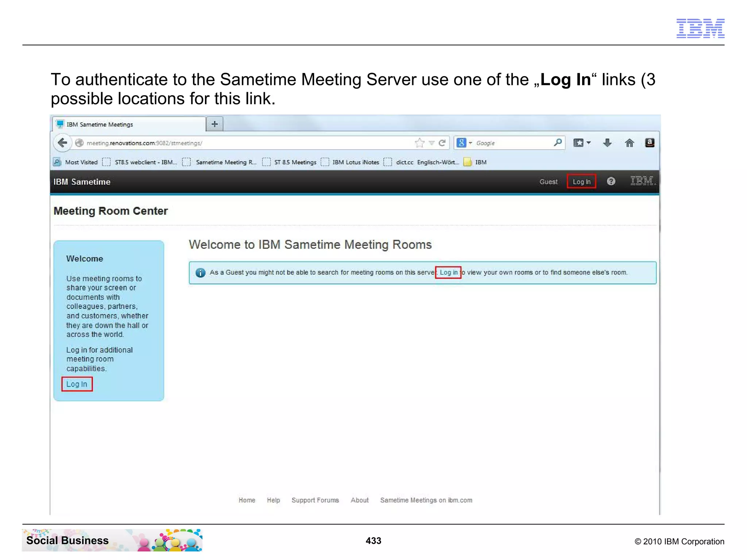
Task: Open dict.cc Englisch-Wört... bookmark
Action: 421,162
